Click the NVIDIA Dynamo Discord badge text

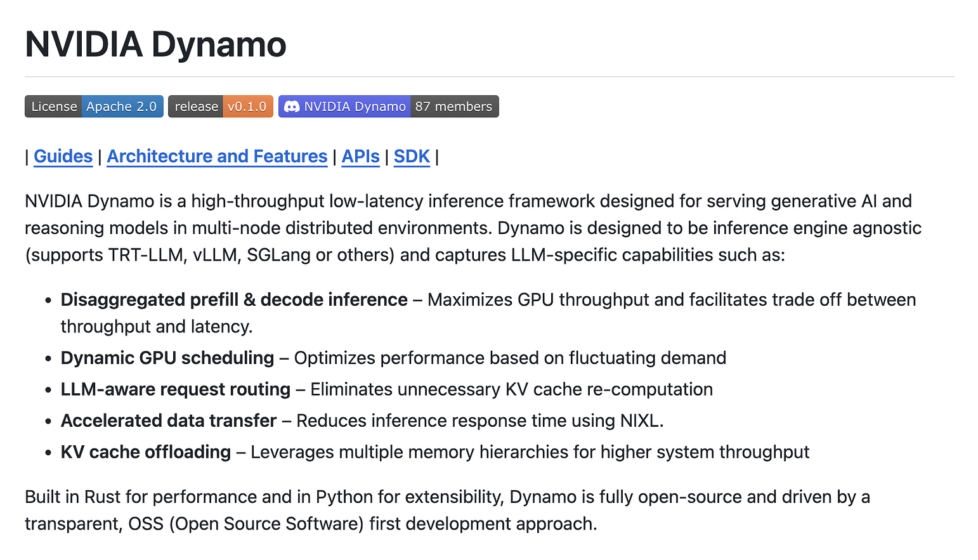point(355,107)
